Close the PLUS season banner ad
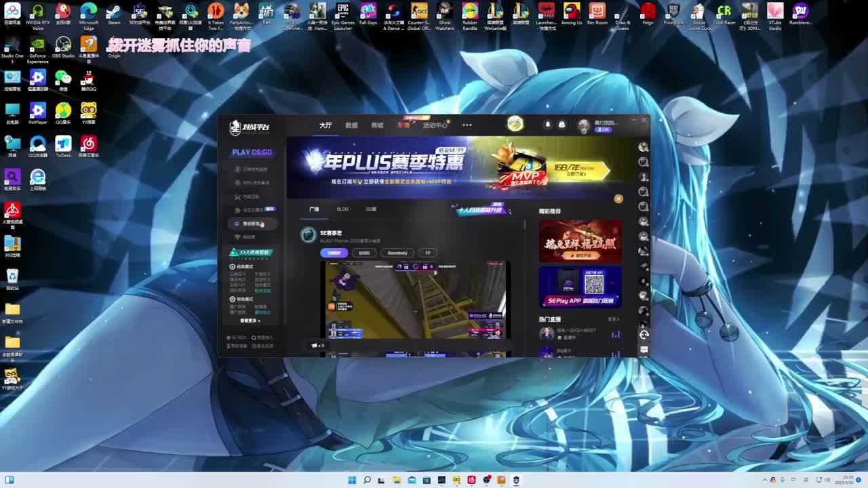 pos(618,199)
